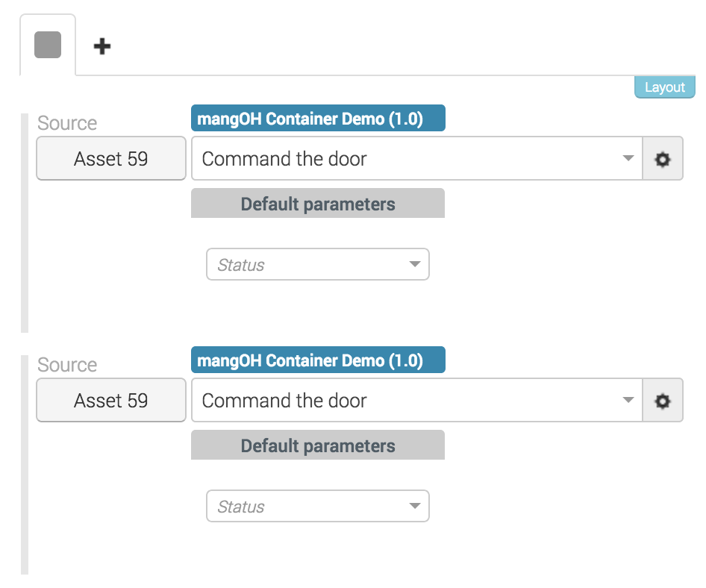The image size is (706, 588).
Task: Click the gray vertical bar beside the upper block
Action: point(25,223)
